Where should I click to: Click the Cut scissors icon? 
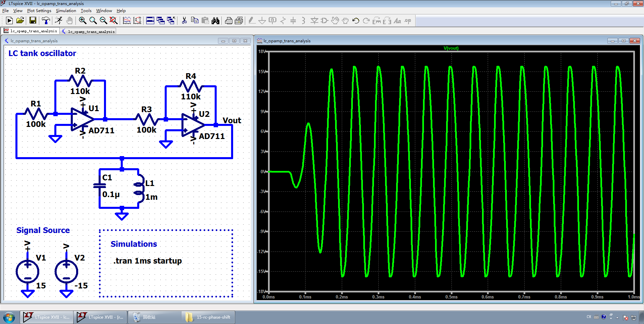(x=184, y=21)
